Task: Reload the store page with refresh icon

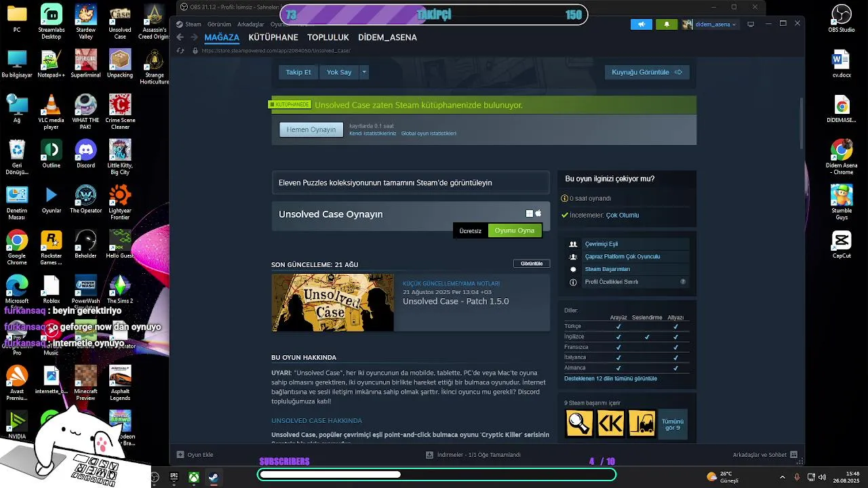Action: 180,51
